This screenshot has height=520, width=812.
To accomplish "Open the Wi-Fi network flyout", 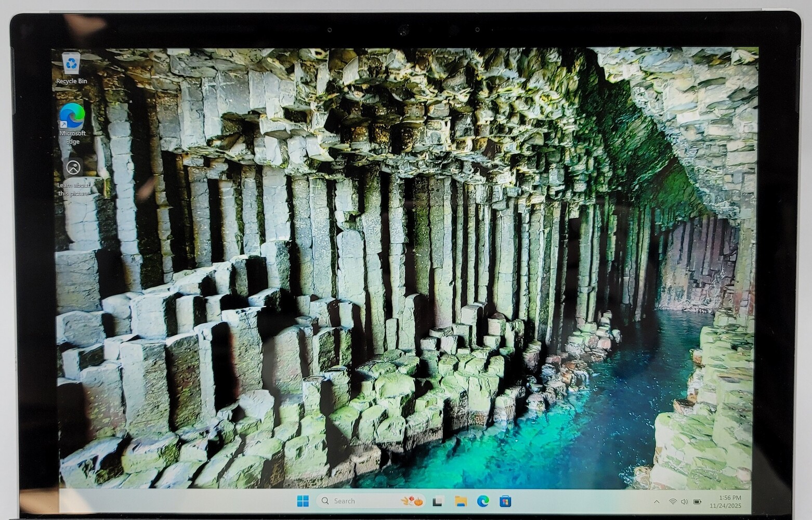I will coord(673,502).
